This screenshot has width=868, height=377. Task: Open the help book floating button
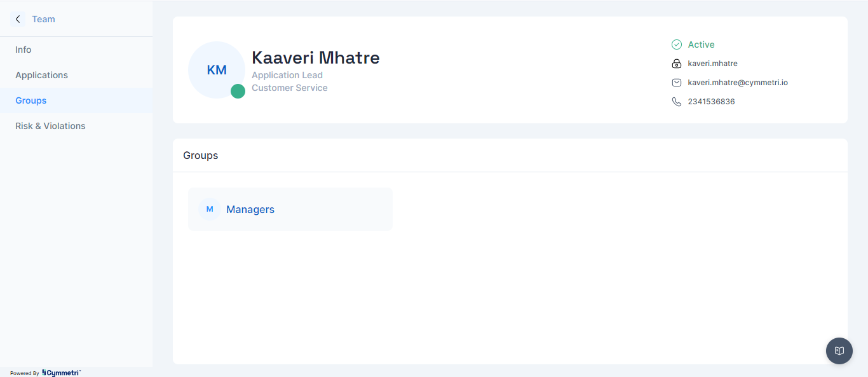[839, 351]
